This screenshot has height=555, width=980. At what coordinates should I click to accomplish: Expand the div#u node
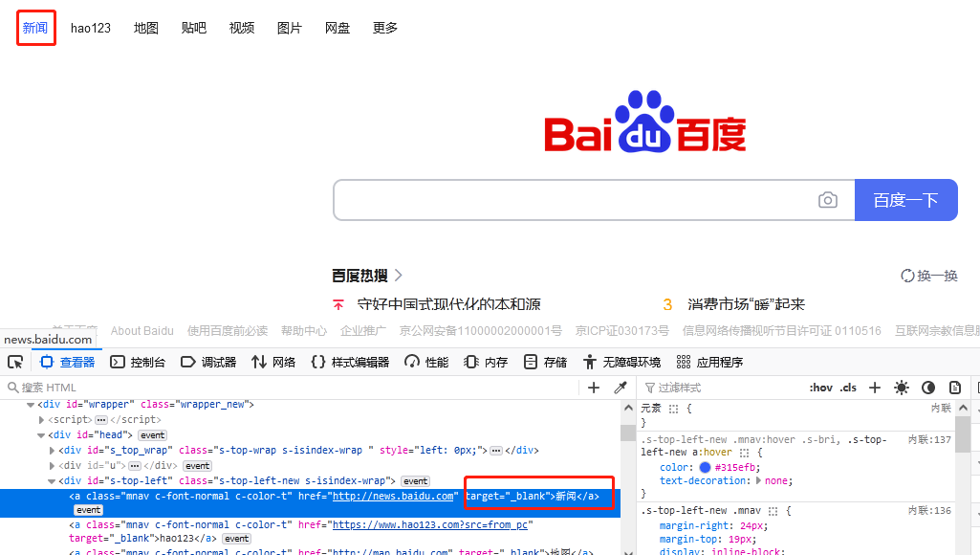tap(52, 465)
